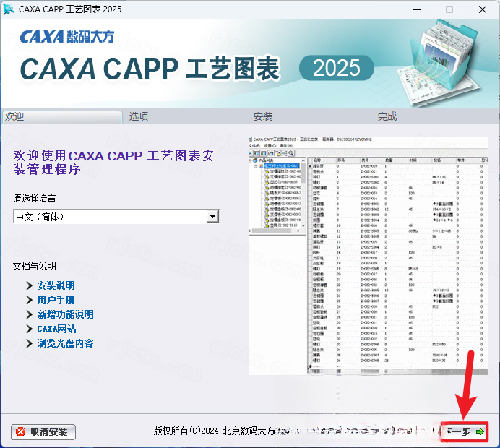Select the 完成 step tab
This screenshot has width=500, height=448.
pyautogui.click(x=387, y=117)
